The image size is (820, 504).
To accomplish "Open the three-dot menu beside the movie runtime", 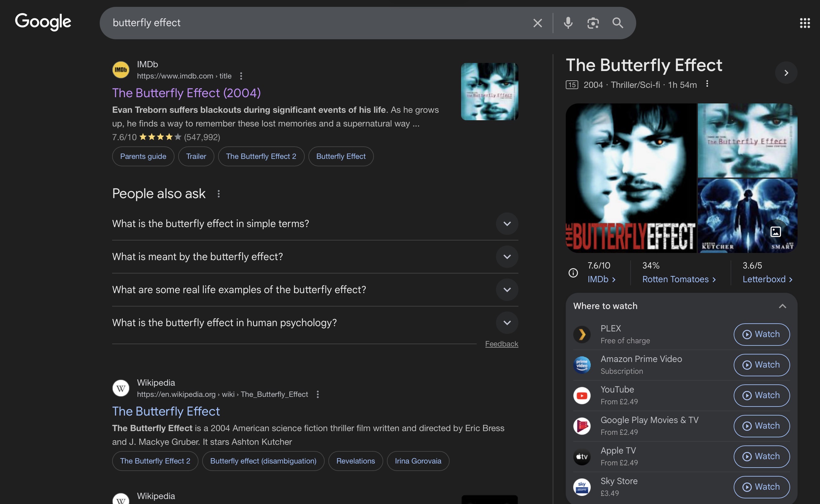I will (707, 84).
